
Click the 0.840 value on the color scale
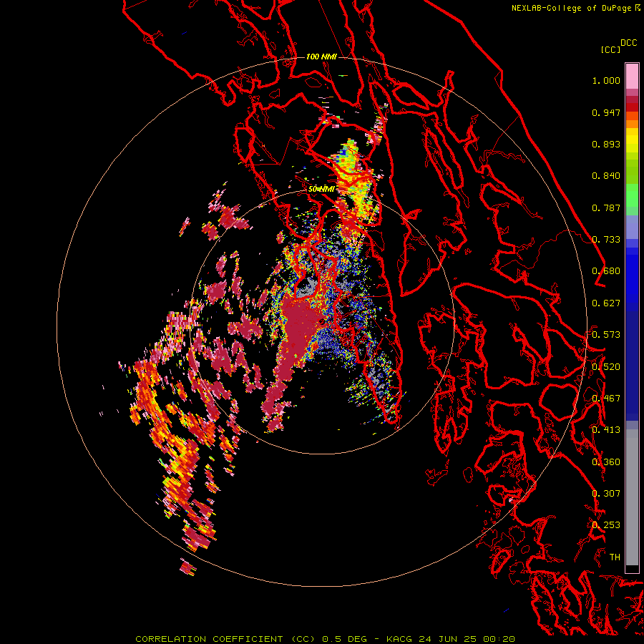[x=606, y=176]
